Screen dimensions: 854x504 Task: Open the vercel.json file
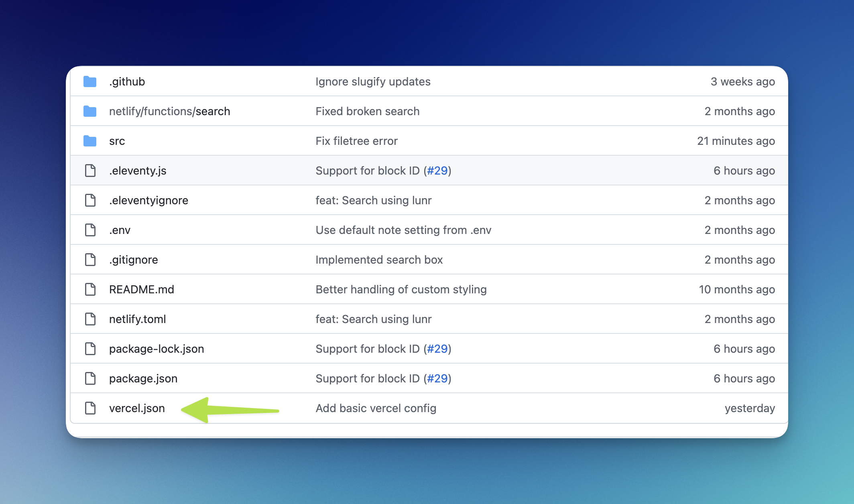click(137, 408)
